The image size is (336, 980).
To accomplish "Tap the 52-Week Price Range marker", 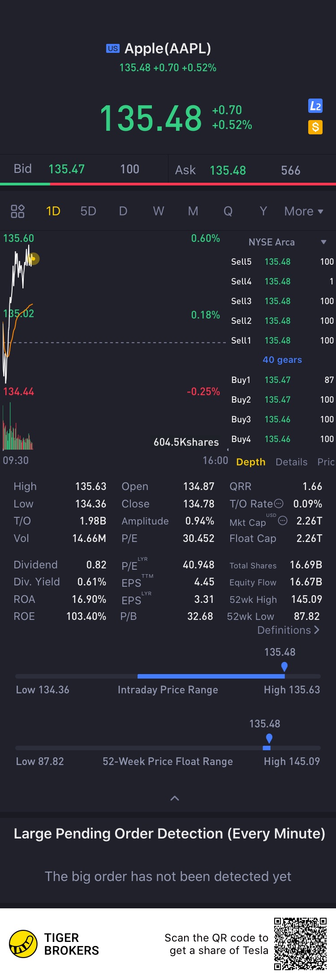I will pos(269,738).
